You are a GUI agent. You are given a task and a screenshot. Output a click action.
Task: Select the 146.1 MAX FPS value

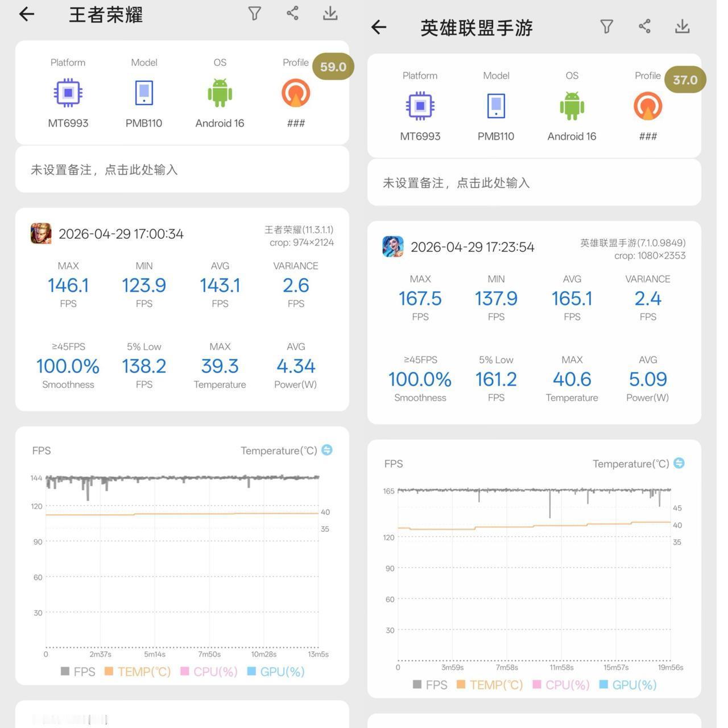pos(68,285)
